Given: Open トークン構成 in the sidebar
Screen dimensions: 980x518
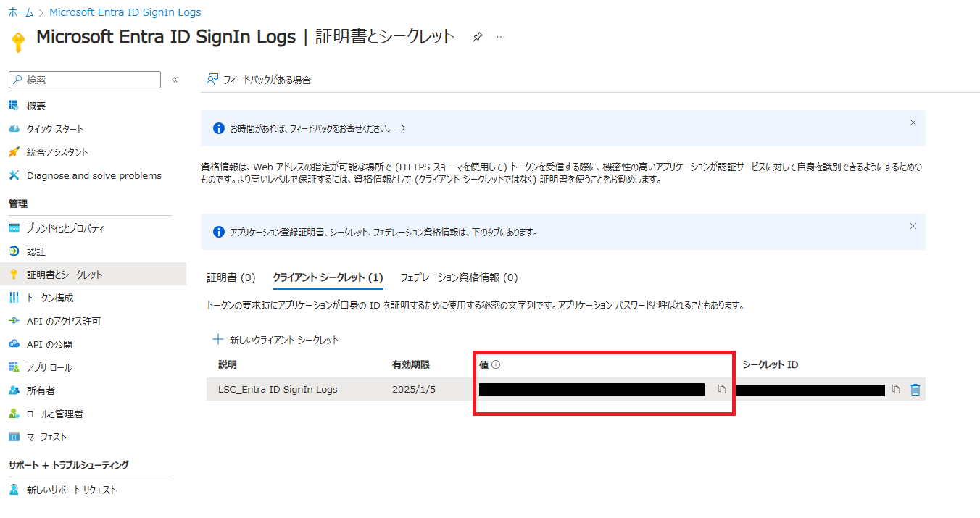Looking at the screenshot, I should tap(50, 298).
